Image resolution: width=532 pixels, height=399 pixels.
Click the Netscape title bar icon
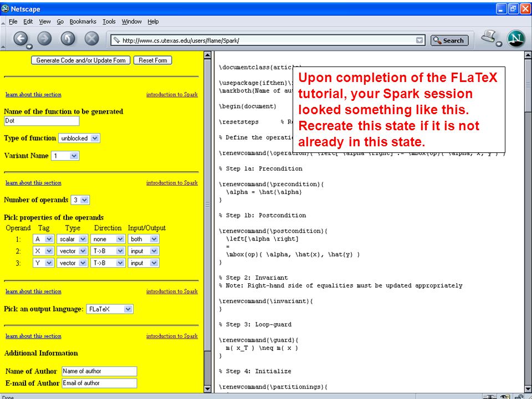coord(5,8)
